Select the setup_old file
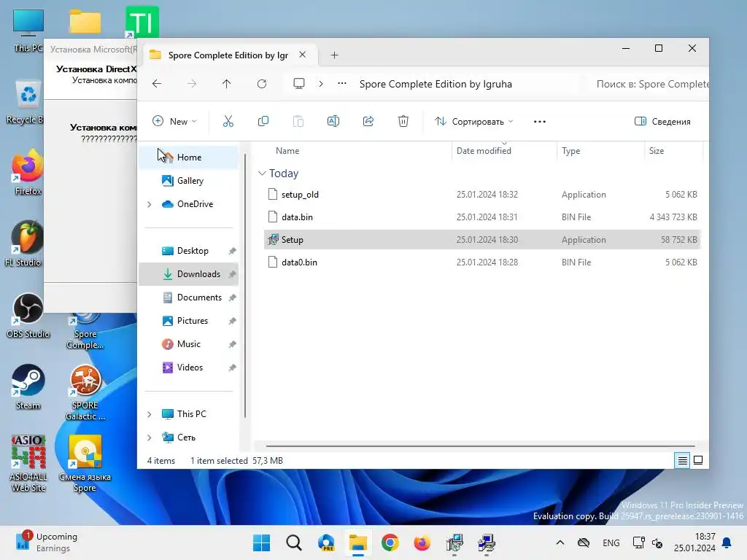This screenshot has width=747, height=560. click(x=482, y=194)
